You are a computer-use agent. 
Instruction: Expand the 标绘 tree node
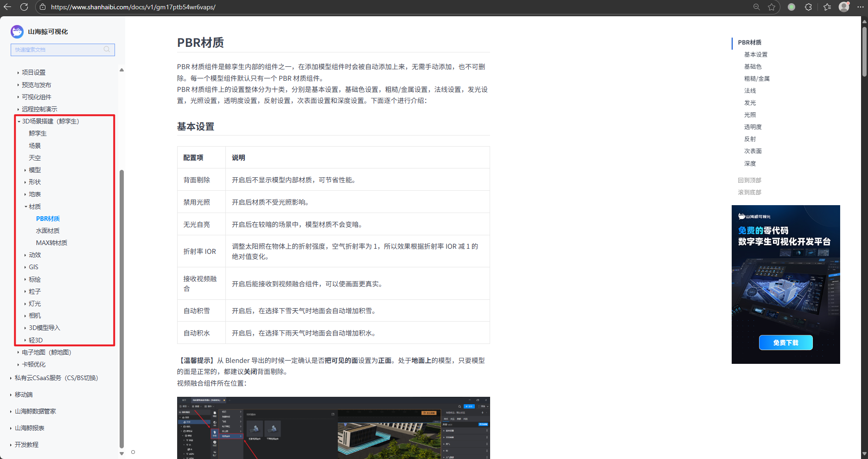tap(25, 279)
